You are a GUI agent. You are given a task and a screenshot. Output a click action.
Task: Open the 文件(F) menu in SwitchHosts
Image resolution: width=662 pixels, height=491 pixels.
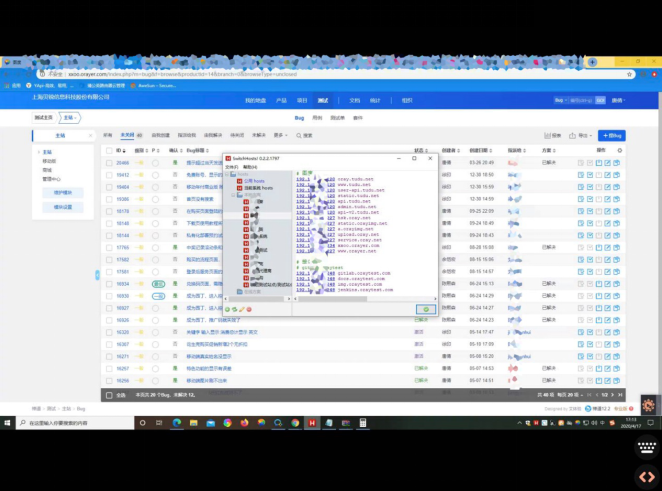[232, 167]
